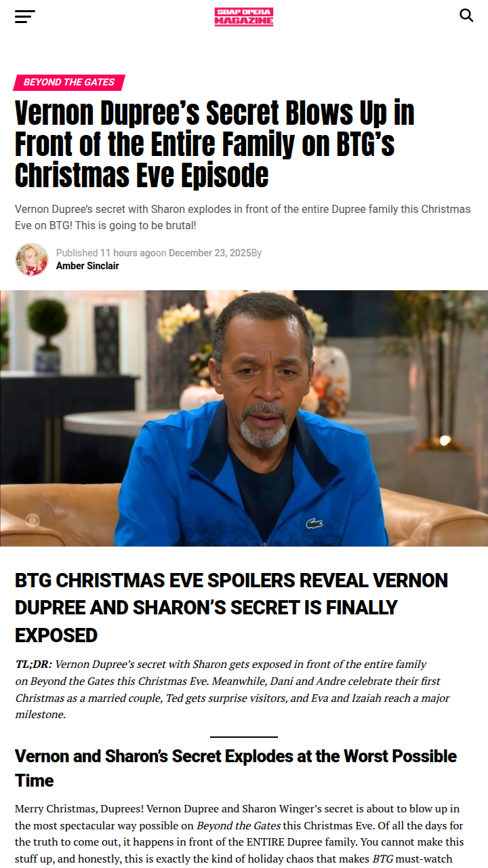Click the horizontal divider below the TL;DR
Screen dimensions: 488x868
(244, 736)
